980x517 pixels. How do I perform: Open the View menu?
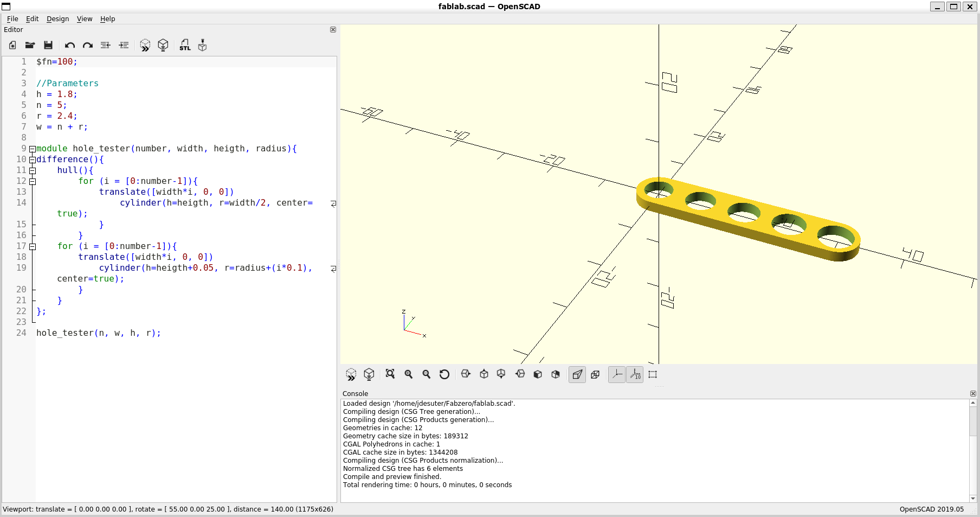click(x=85, y=18)
